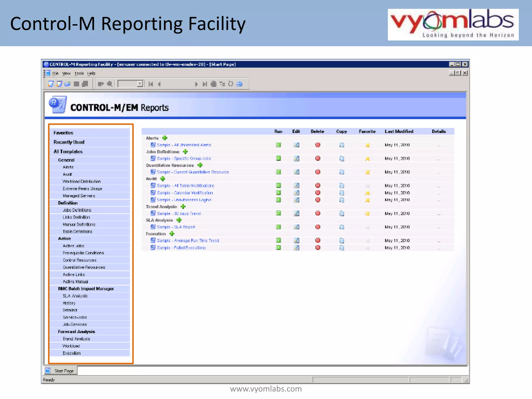Add a new Alerts report with plus icon

pyautogui.click(x=165, y=138)
